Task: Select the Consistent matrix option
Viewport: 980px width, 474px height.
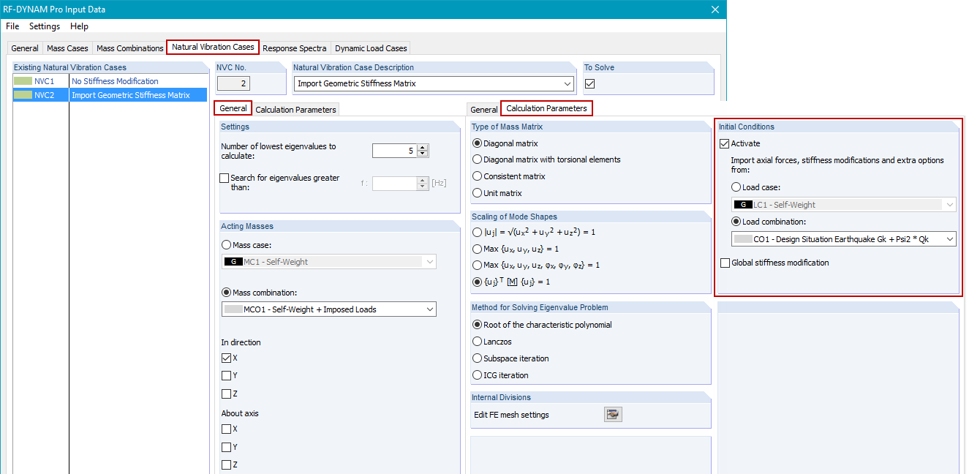Action: (x=475, y=176)
